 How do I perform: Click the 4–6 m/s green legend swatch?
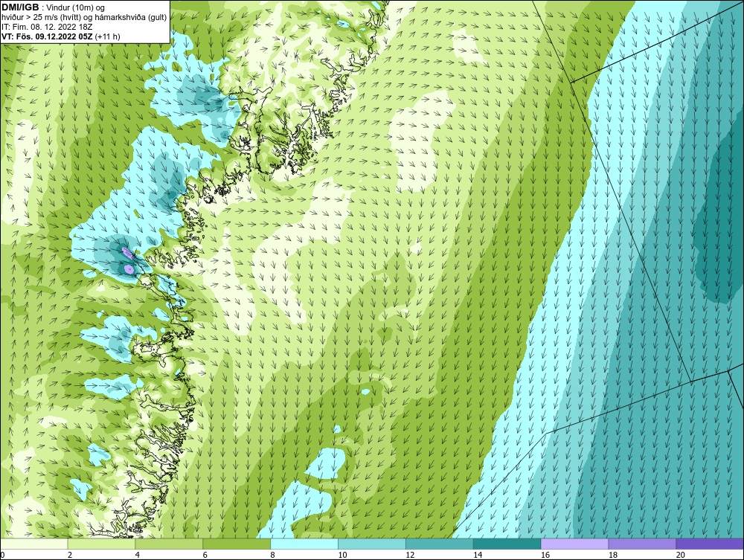[x=169, y=544]
